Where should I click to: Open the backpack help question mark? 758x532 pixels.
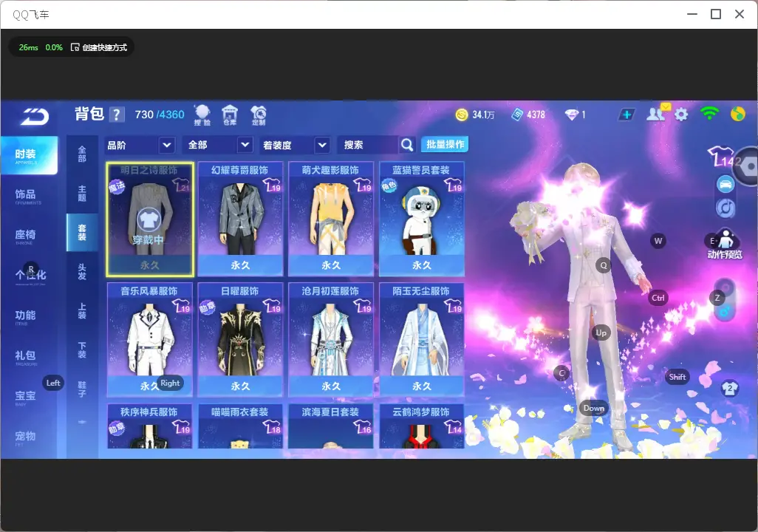(x=117, y=115)
